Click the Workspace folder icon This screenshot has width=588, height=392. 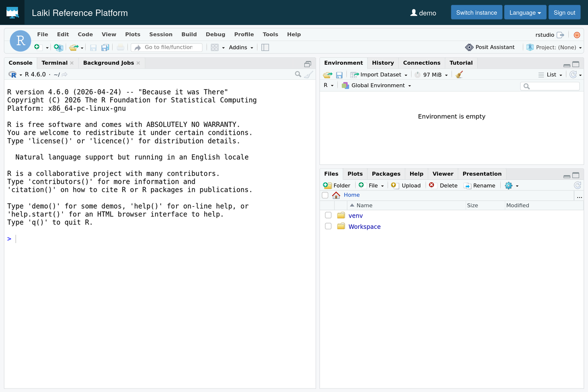tap(341, 226)
